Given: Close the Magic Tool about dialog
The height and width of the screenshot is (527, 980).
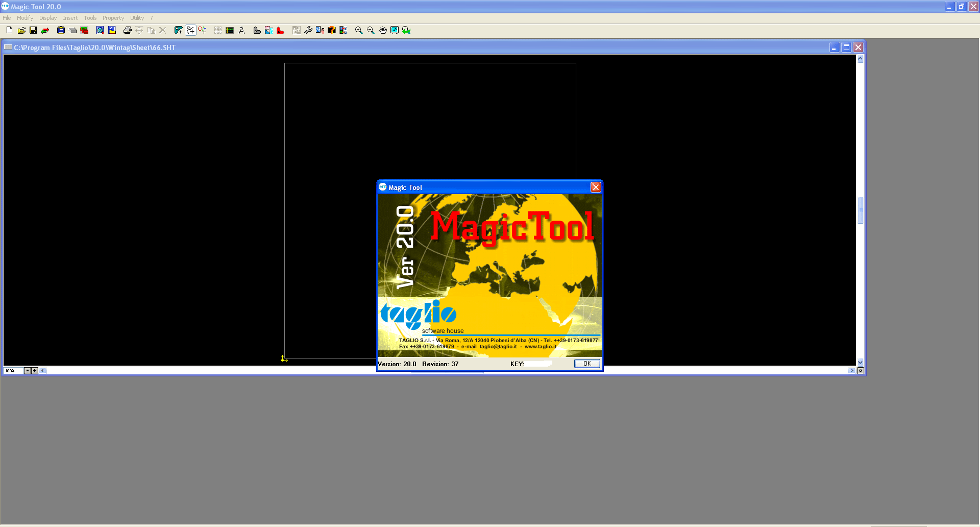Looking at the screenshot, I should pyautogui.click(x=595, y=187).
